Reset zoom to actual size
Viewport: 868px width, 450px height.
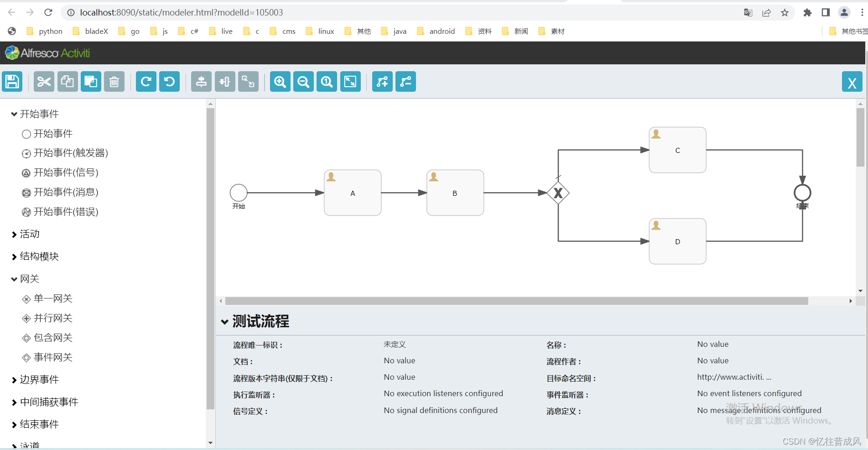point(327,82)
